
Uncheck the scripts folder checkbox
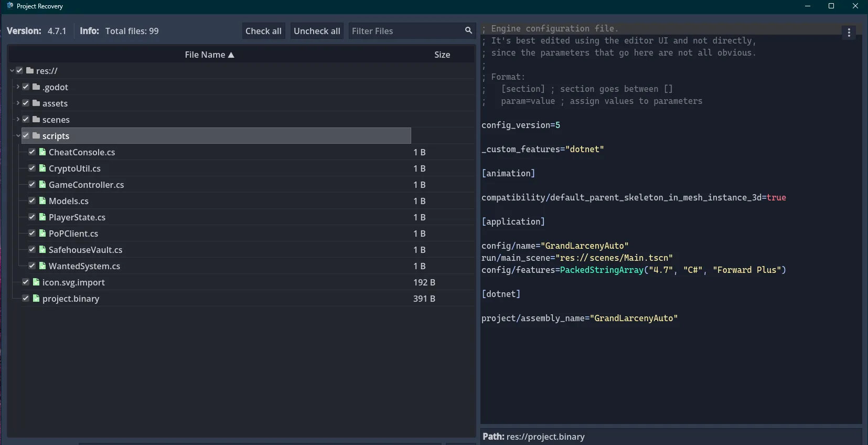pos(26,135)
